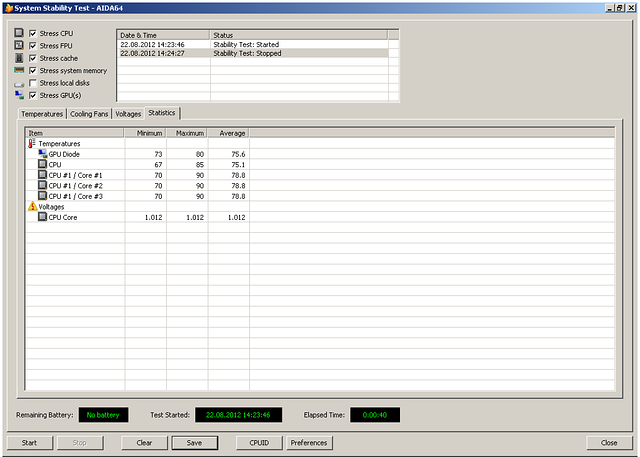640x457 pixels.
Task: Enable the Stress local disks checkbox
Action: click(x=33, y=83)
